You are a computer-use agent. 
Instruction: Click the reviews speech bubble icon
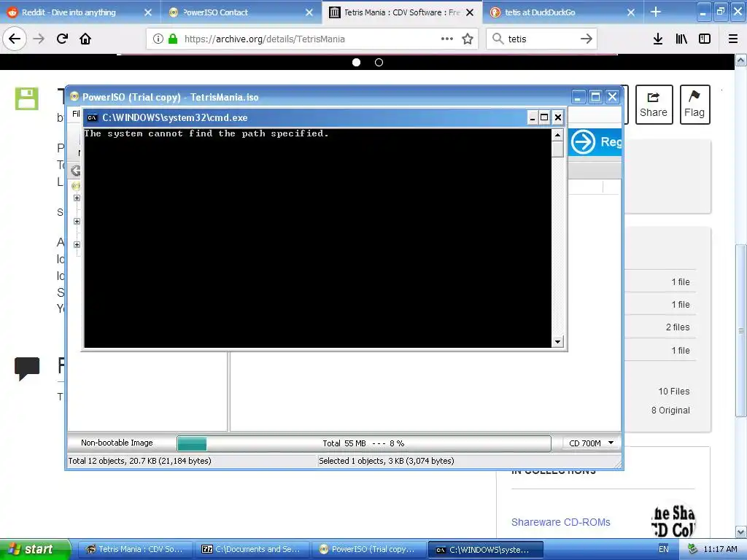coord(27,368)
